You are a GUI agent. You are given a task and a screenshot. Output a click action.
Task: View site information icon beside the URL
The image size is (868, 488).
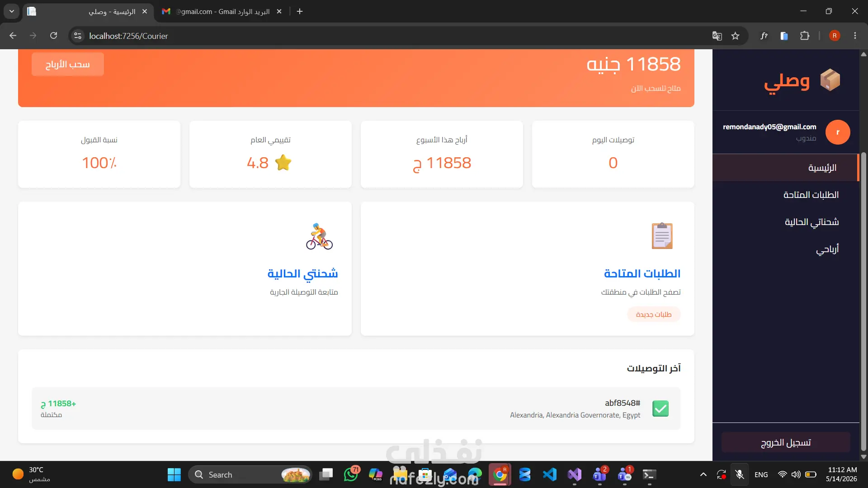click(78, 36)
